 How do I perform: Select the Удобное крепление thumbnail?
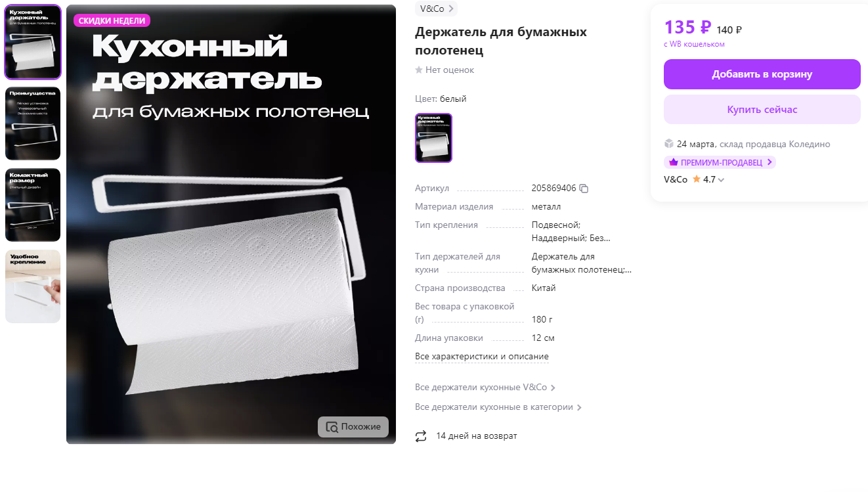coord(33,286)
